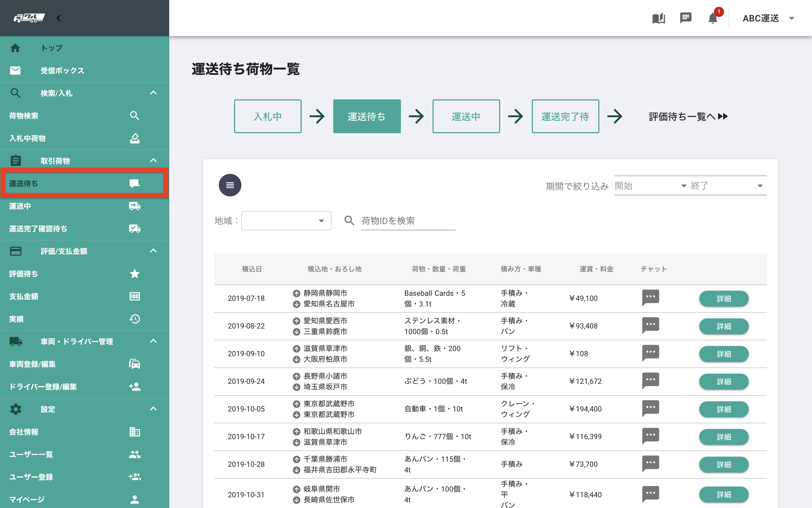Viewport: 812px width, 508px height.
Task: Click the 静岡県静岡市 loading location
Action: (x=325, y=293)
